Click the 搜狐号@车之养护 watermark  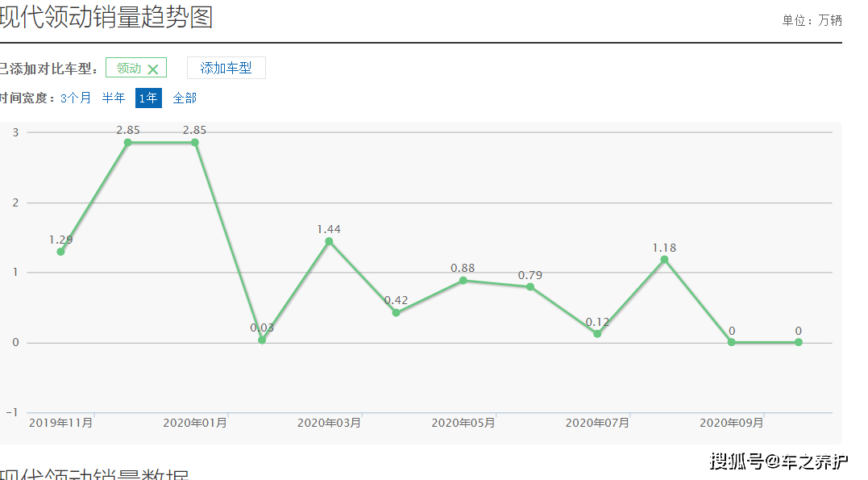point(779,461)
